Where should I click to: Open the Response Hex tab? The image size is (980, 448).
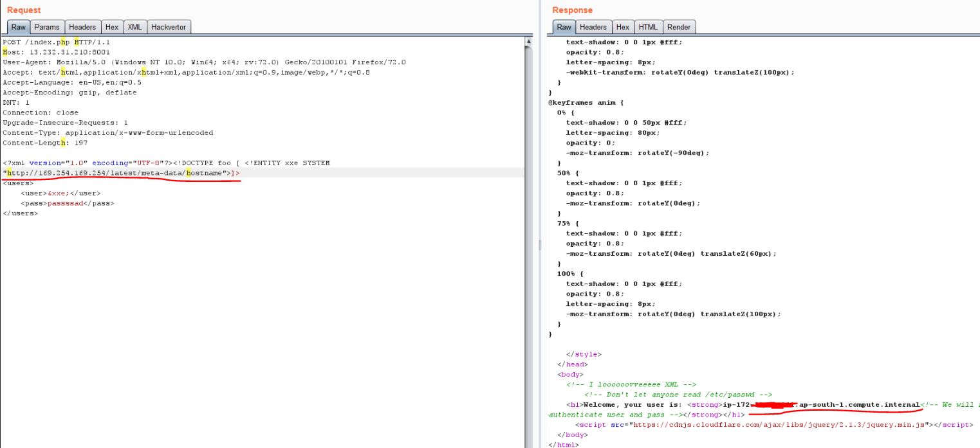coord(623,27)
